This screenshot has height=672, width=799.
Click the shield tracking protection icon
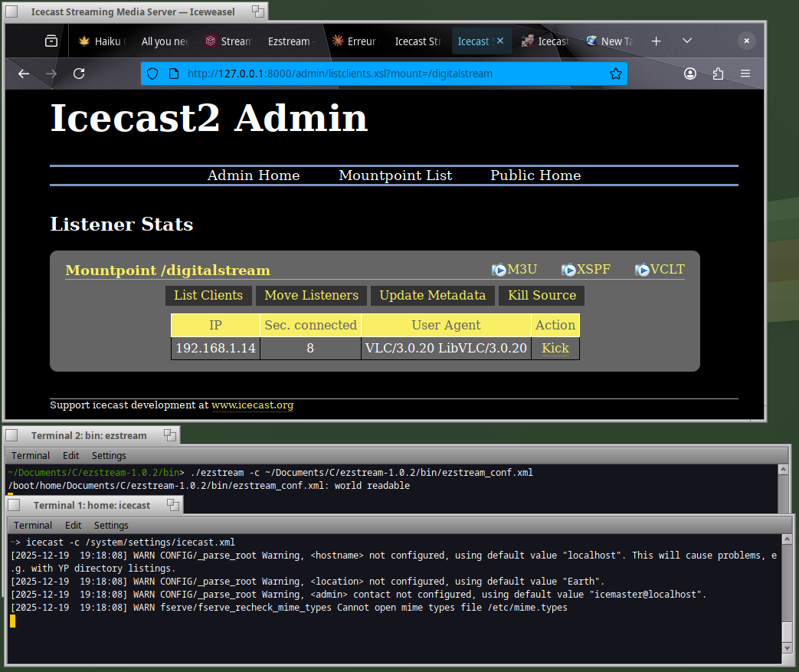[152, 74]
